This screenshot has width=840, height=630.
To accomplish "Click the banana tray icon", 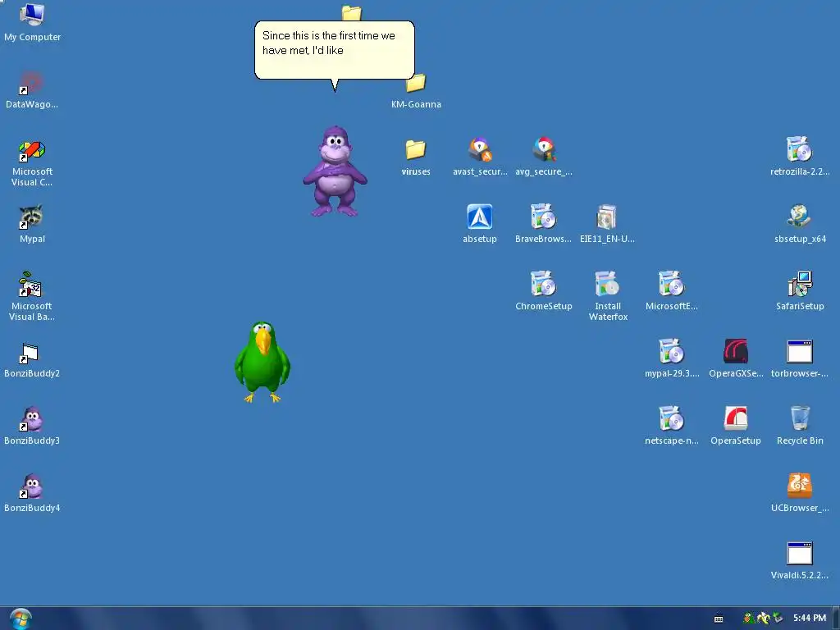I will (763, 619).
